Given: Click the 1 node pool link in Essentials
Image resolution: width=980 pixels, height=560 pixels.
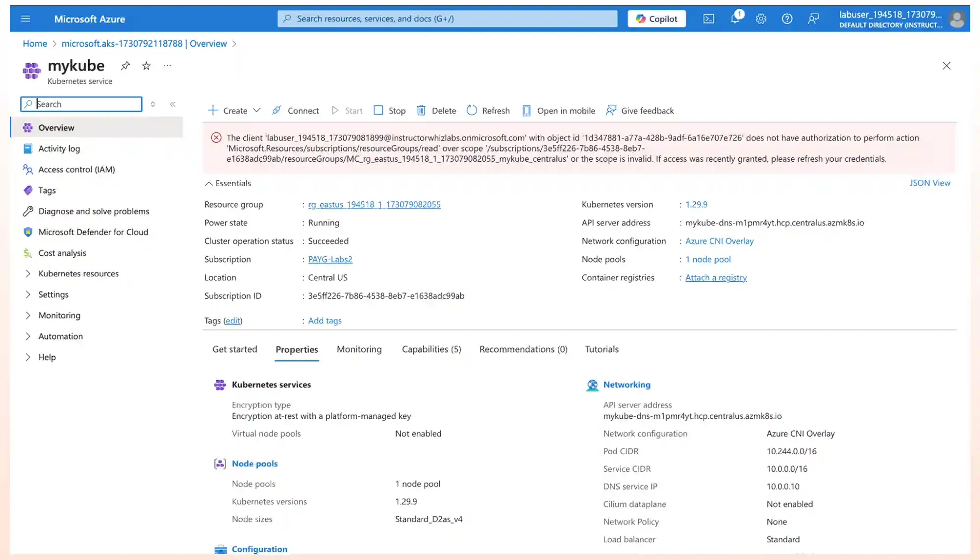Looking at the screenshot, I should click(x=708, y=259).
